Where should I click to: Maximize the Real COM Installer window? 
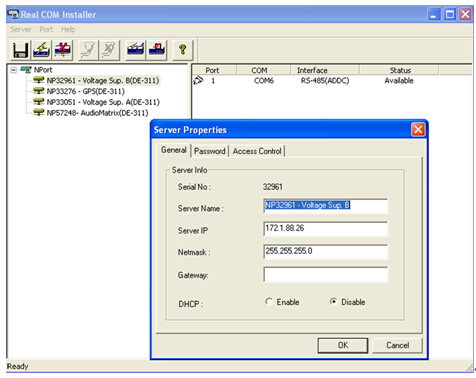[450, 15]
